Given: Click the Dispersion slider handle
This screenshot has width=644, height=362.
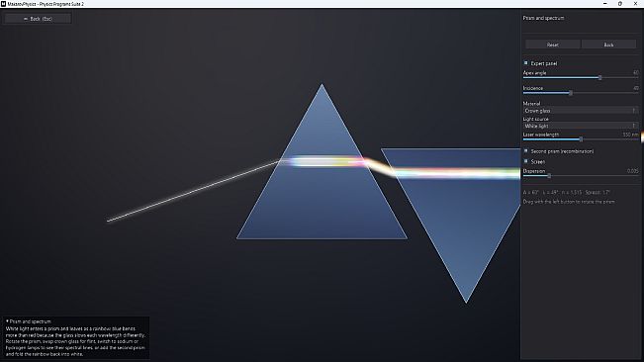Looking at the screenshot, I should pyautogui.click(x=549, y=176).
